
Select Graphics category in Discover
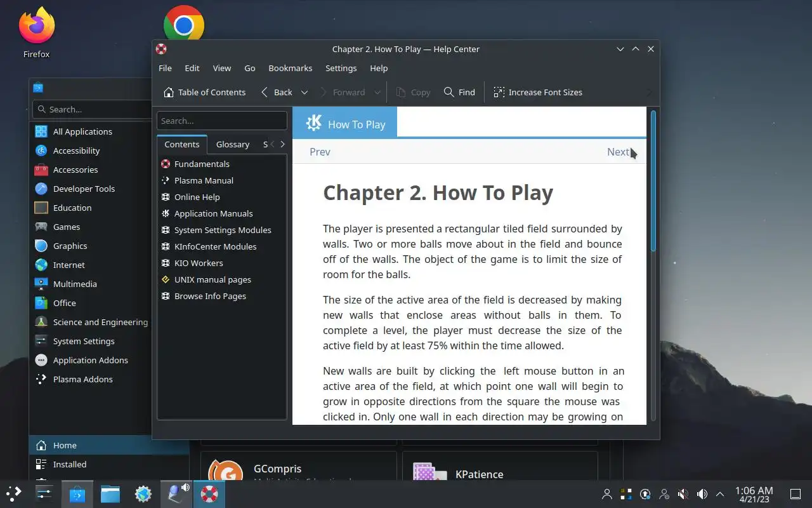[x=70, y=246]
